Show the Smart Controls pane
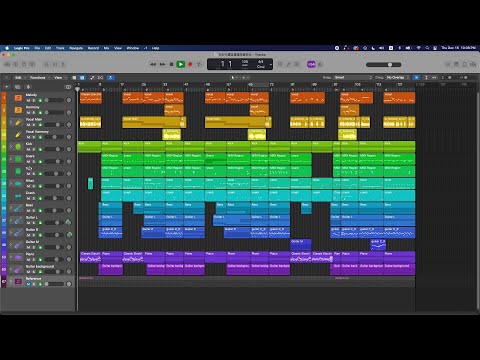Screen dimensions: 480x360 [46, 64]
